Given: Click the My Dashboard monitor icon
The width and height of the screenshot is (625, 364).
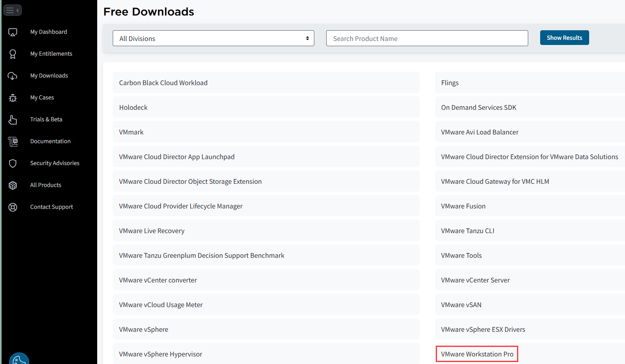Looking at the screenshot, I should (13, 32).
